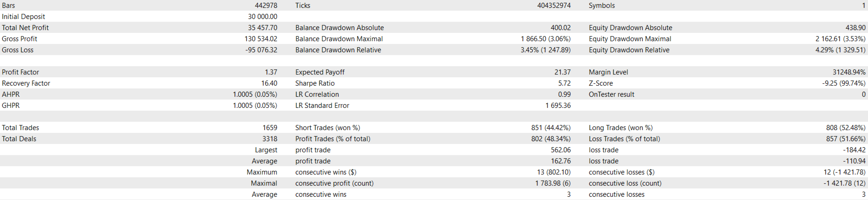The height and width of the screenshot is (200, 868).
Task: Select the Total Trades value 1659
Action: (x=269, y=128)
